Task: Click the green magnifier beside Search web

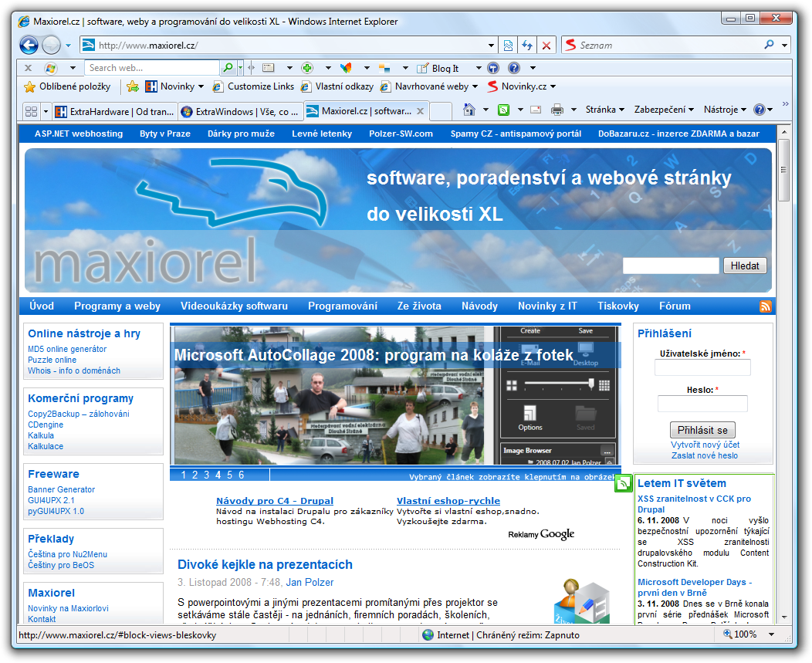Action: pos(227,68)
